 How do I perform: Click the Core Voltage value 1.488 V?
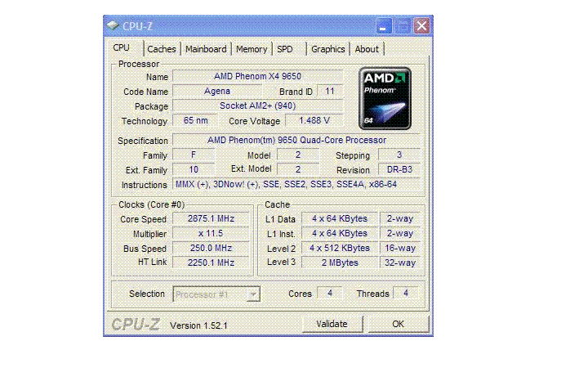point(314,120)
